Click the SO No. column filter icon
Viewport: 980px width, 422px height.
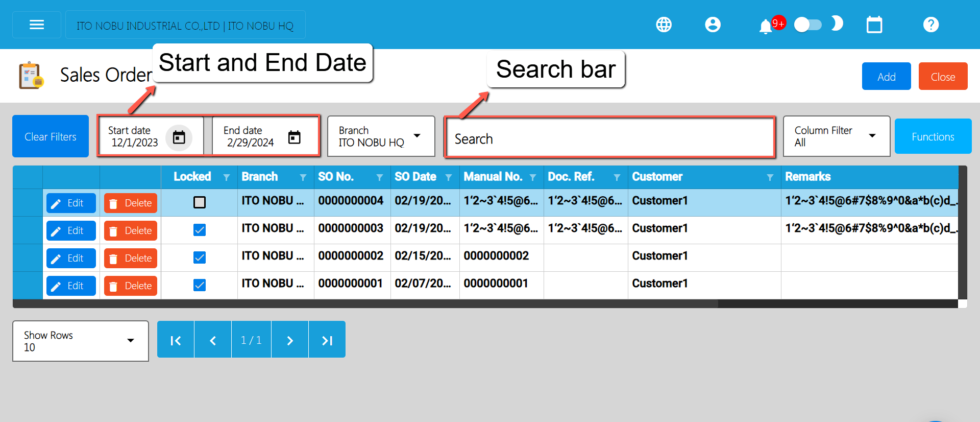click(379, 177)
